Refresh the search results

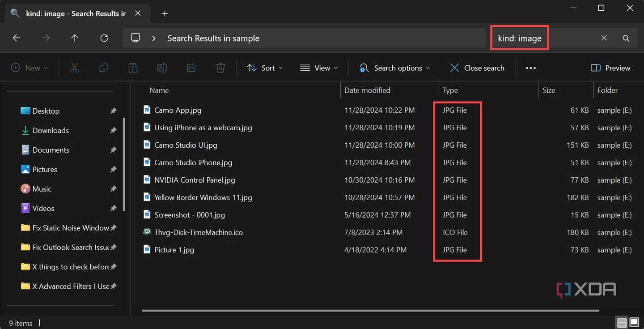pyautogui.click(x=104, y=38)
